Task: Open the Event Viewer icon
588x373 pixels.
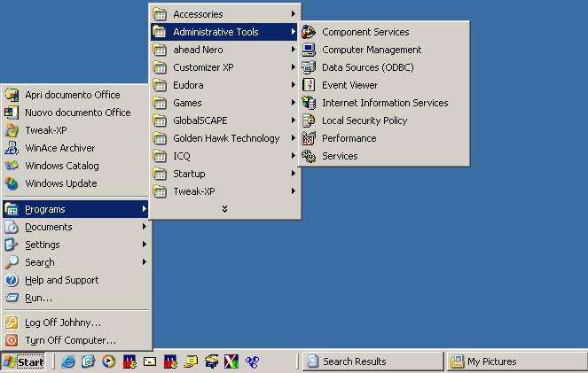Action: (x=309, y=85)
